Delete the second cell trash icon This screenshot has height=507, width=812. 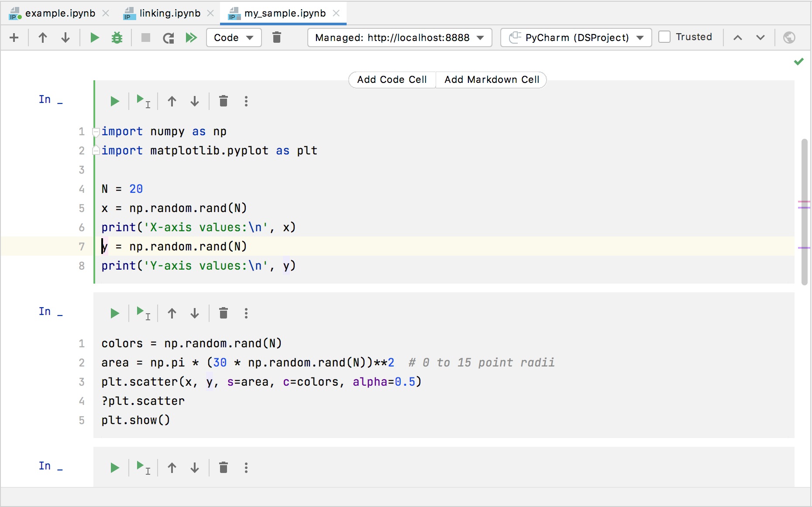click(224, 313)
